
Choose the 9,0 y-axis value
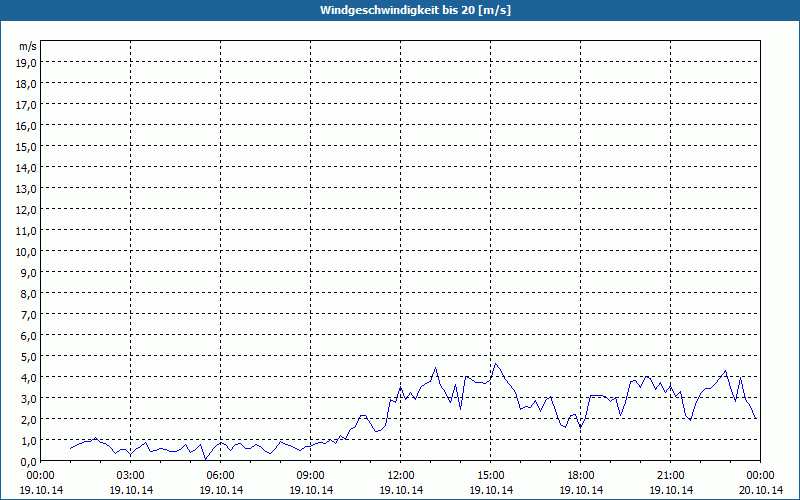pos(29,272)
